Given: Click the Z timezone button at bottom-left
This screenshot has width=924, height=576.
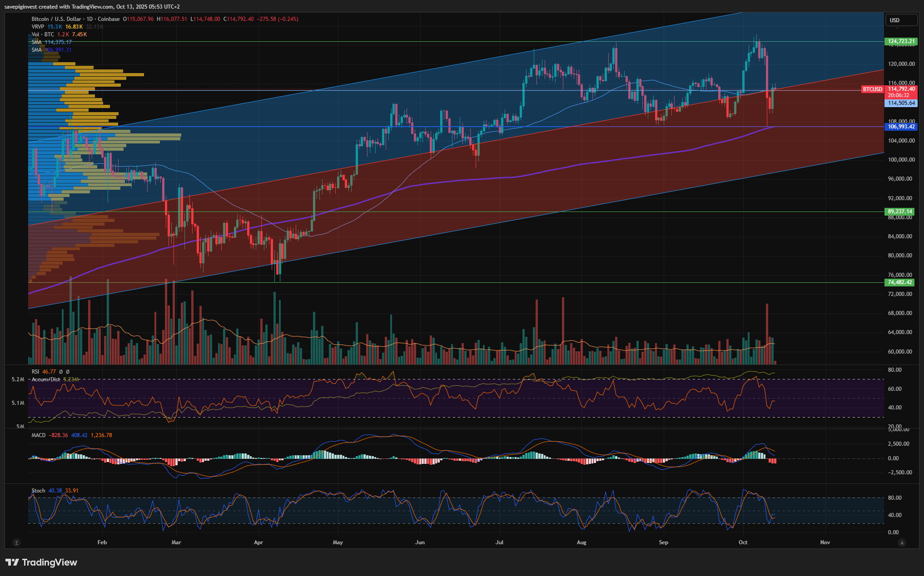Looking at the screenshot, I should tap(16, 542).
